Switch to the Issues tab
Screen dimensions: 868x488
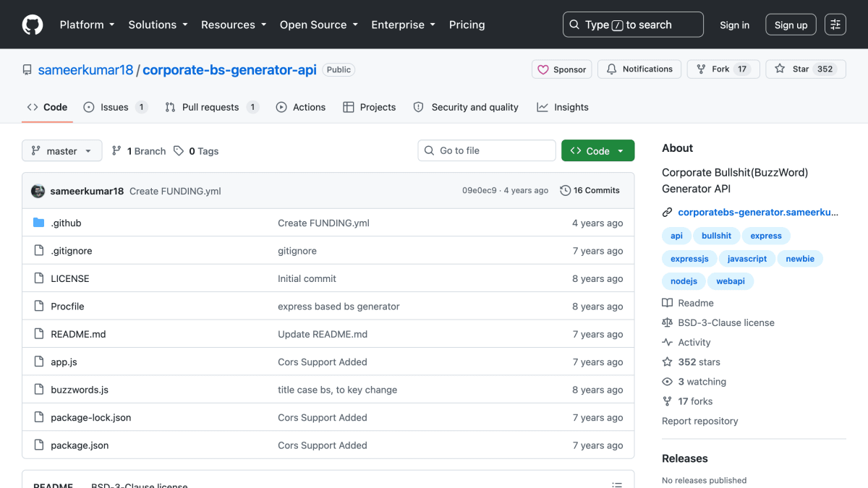point(116,107)
